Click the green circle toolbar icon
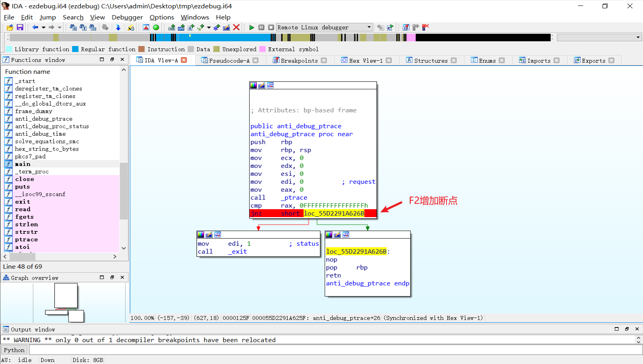This screenshot has width=643, height=364. 156,27
